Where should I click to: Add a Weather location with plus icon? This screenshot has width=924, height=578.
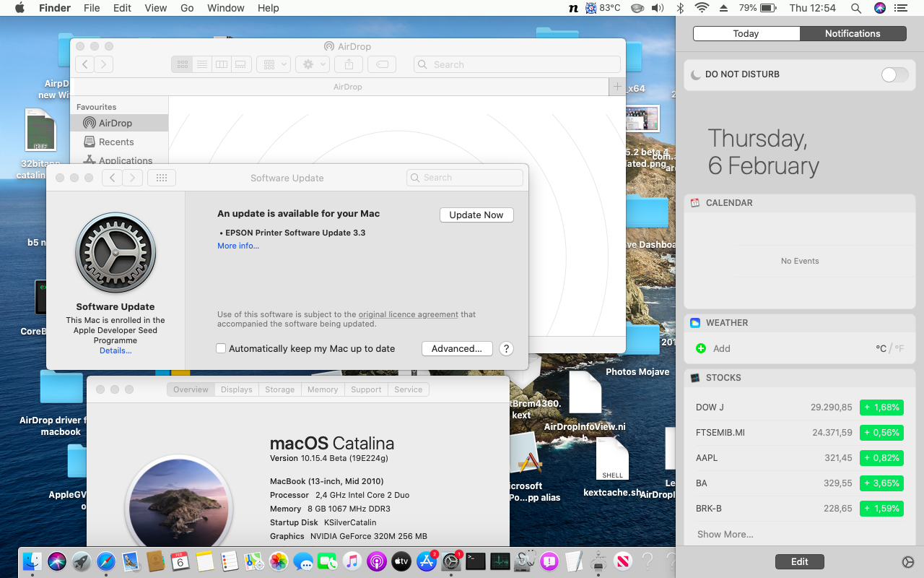701,348
